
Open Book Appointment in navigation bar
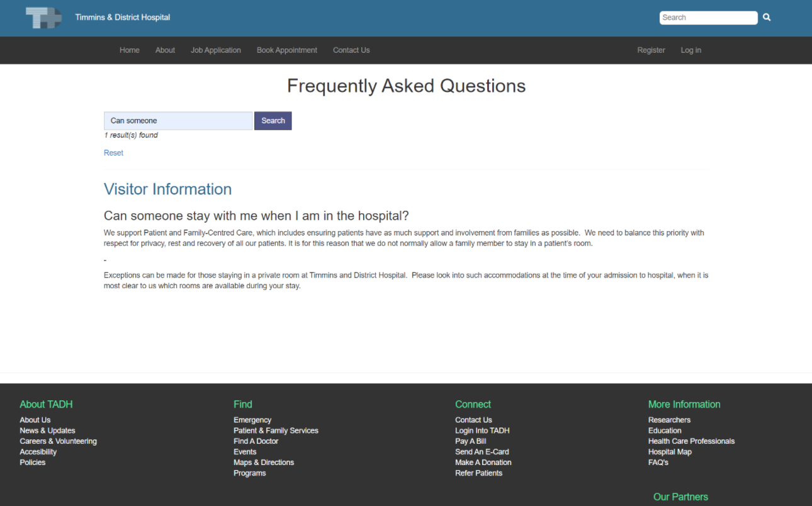[x=287, y=50]
